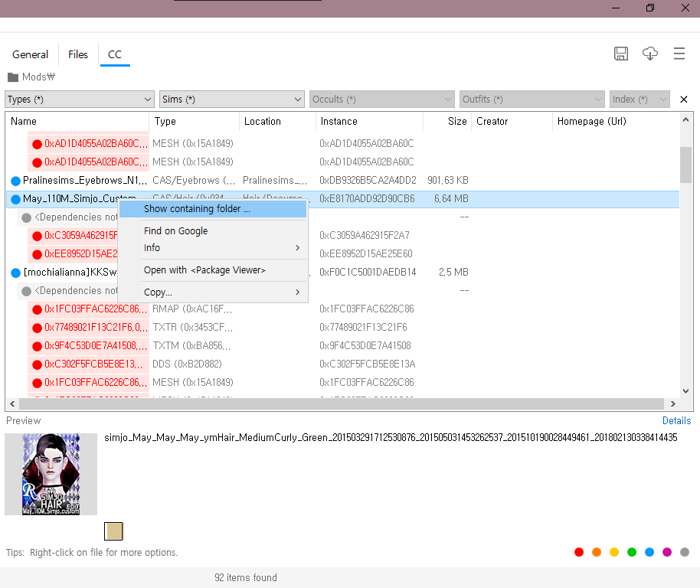Click the Mods folder icon

pos(13,77)
